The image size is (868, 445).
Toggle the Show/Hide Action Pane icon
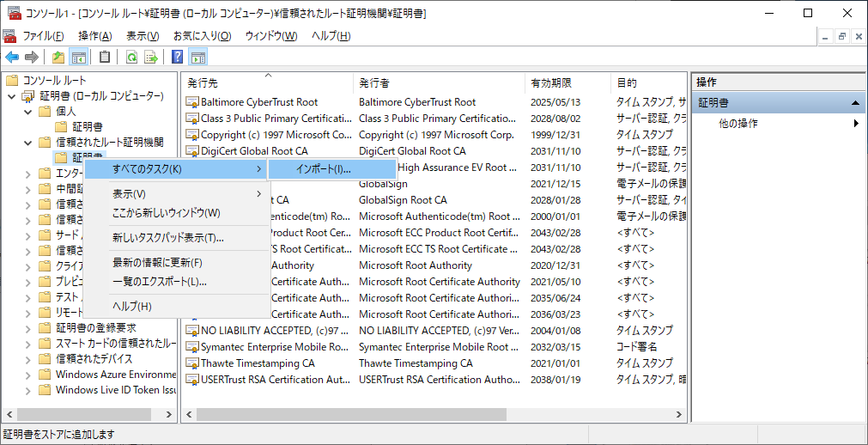(x=197, y=57)
